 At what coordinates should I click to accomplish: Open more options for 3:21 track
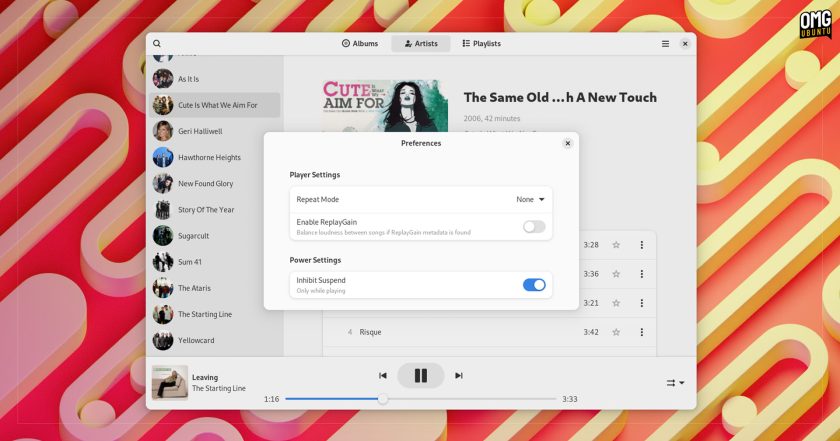pyautogui.click(x=642, y=303)
